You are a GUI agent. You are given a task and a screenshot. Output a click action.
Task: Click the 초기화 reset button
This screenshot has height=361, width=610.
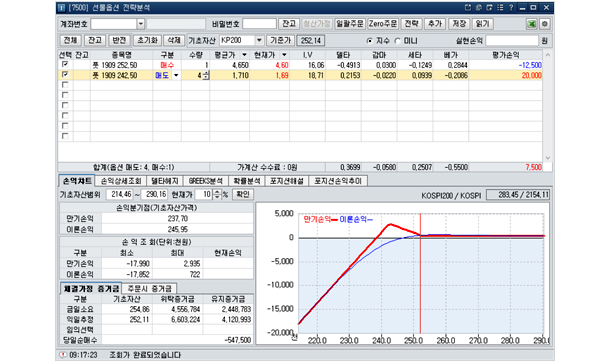[147, 40]
